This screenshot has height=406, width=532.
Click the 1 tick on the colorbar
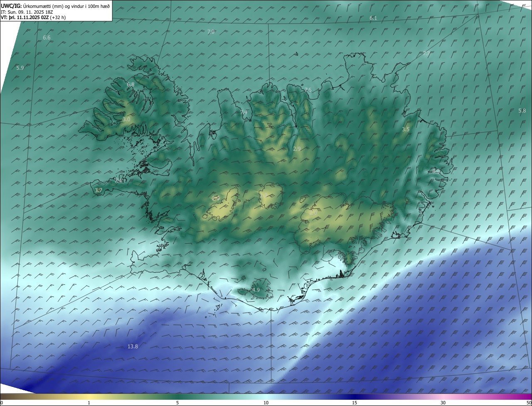click(89, 403)
